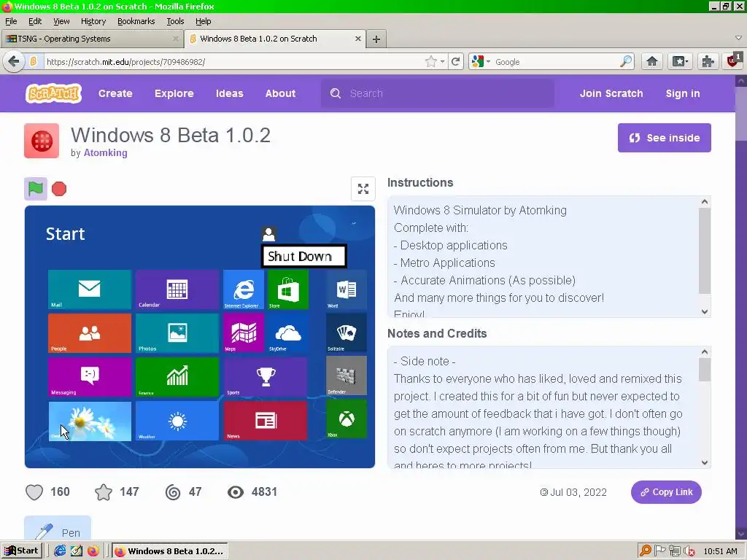This screenshot has width=747, height=560.
Task: Launch the Solitaire tile
Action: [347, 332]
